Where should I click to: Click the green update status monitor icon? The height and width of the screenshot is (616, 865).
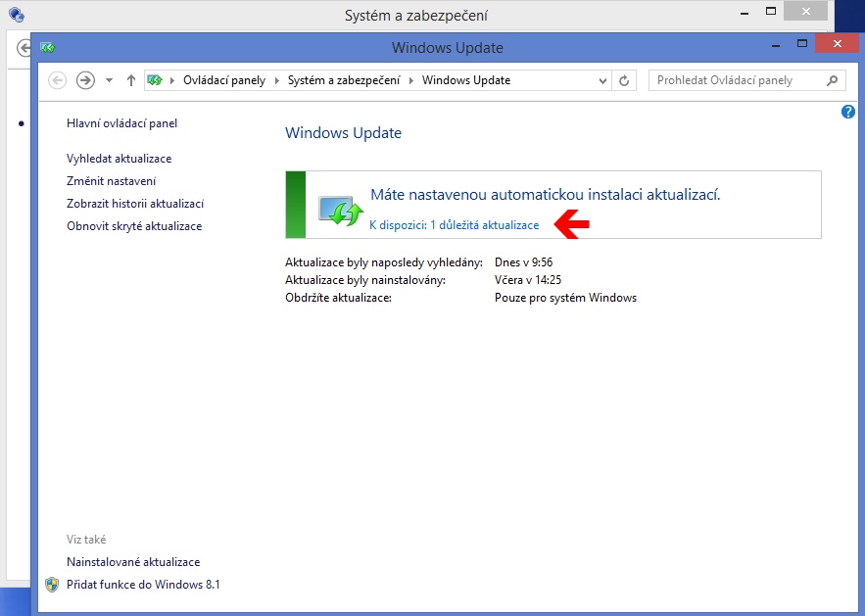(341, 210)
